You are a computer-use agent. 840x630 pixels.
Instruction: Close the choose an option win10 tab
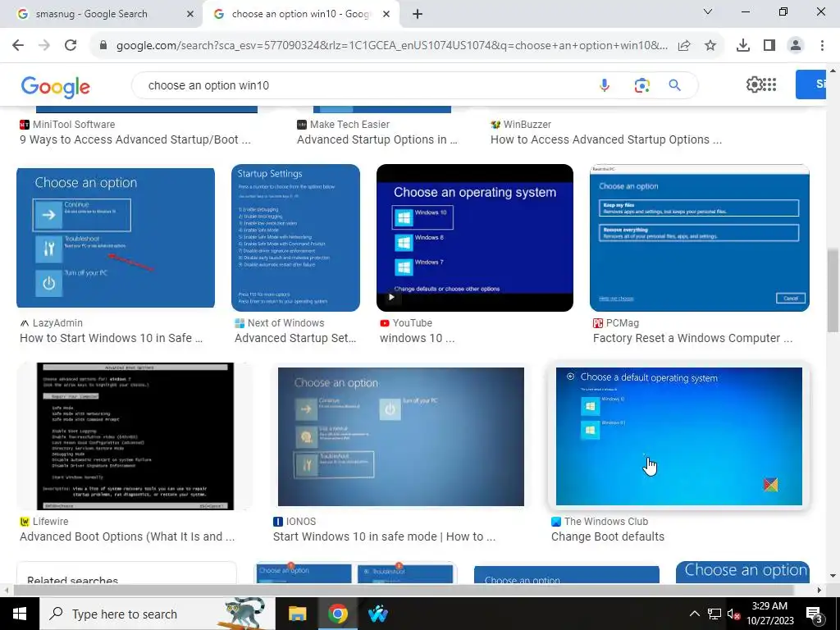(386, 14)
